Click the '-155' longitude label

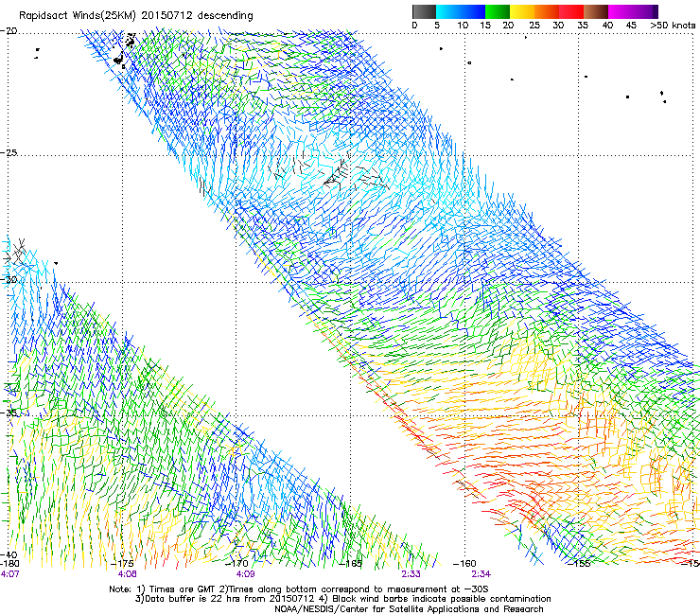click(579, 563)
